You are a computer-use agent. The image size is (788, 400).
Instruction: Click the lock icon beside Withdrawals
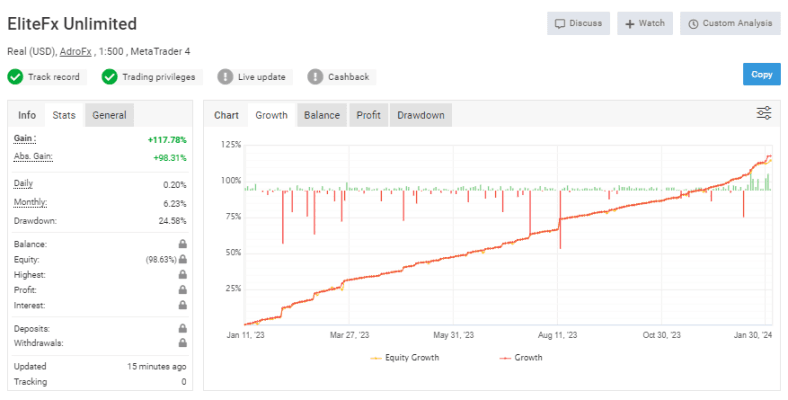pos(182,343)
